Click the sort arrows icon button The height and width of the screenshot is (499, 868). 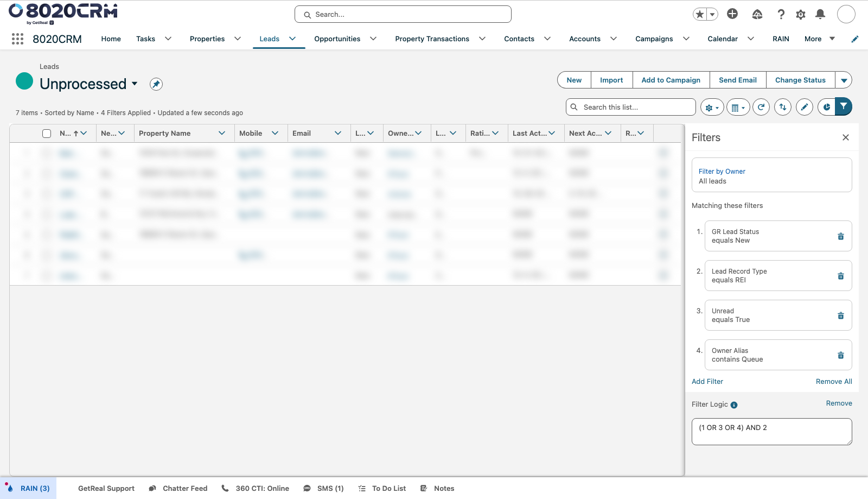pos(783,108)
